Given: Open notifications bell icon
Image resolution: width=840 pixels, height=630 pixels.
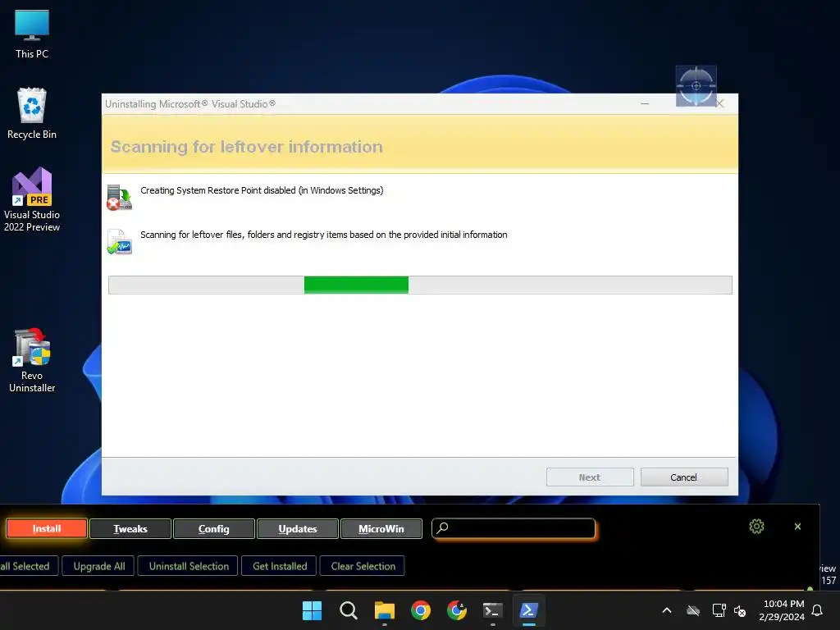Looking at the screenshot, I should click(x=817, y=610).
